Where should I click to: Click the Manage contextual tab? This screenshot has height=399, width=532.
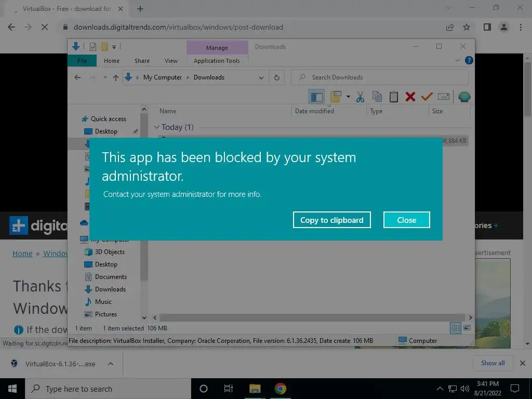pyautogui.click(x=217, y=48)
